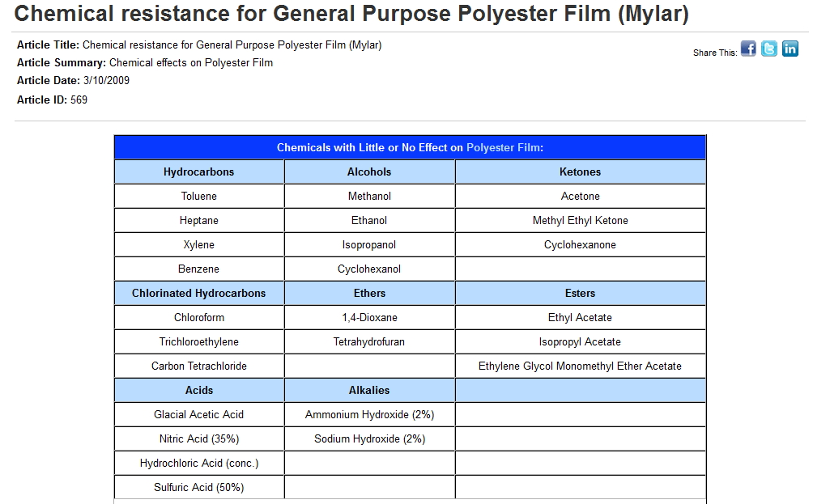Select the Isopropyl Acetate cell

580,341
